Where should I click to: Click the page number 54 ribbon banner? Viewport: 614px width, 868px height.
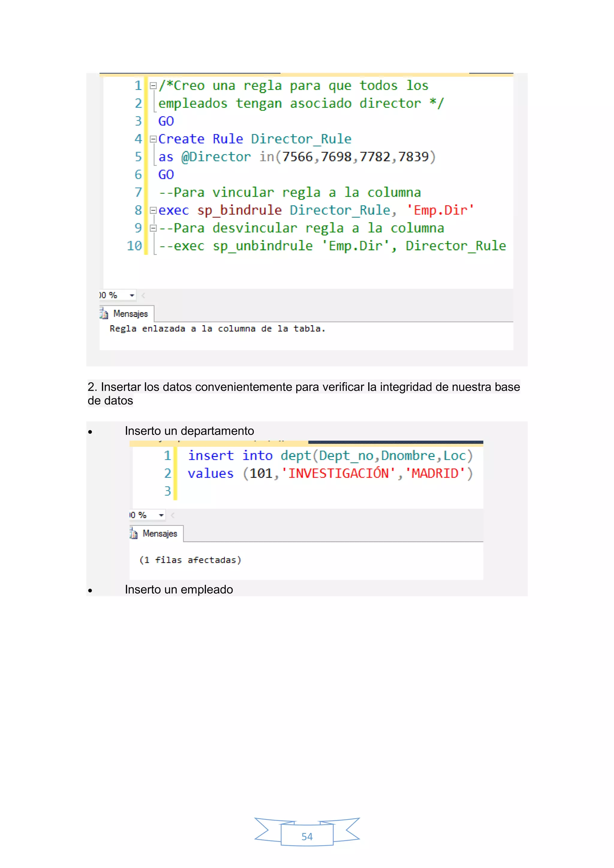point(307,836)
